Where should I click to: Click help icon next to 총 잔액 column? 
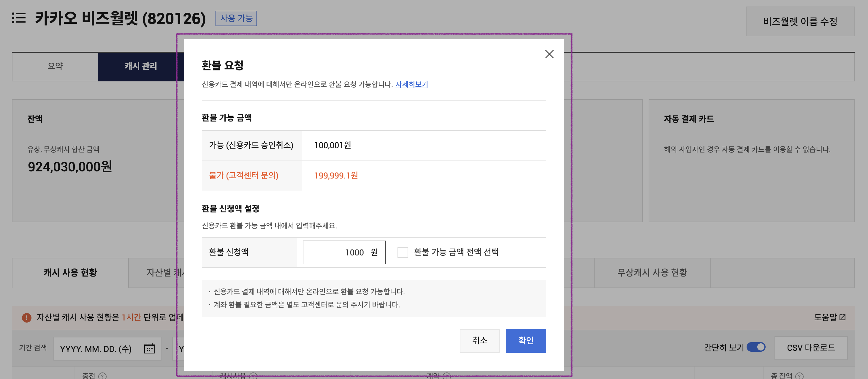tap(799, 376)
